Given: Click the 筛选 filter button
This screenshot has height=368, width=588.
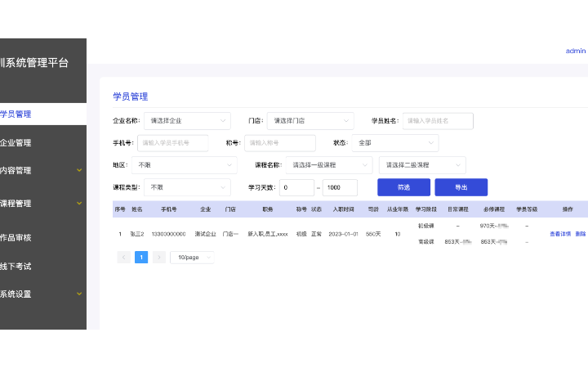Looking at the screenshot, I should pyautogui.click(x=404, y=187).
